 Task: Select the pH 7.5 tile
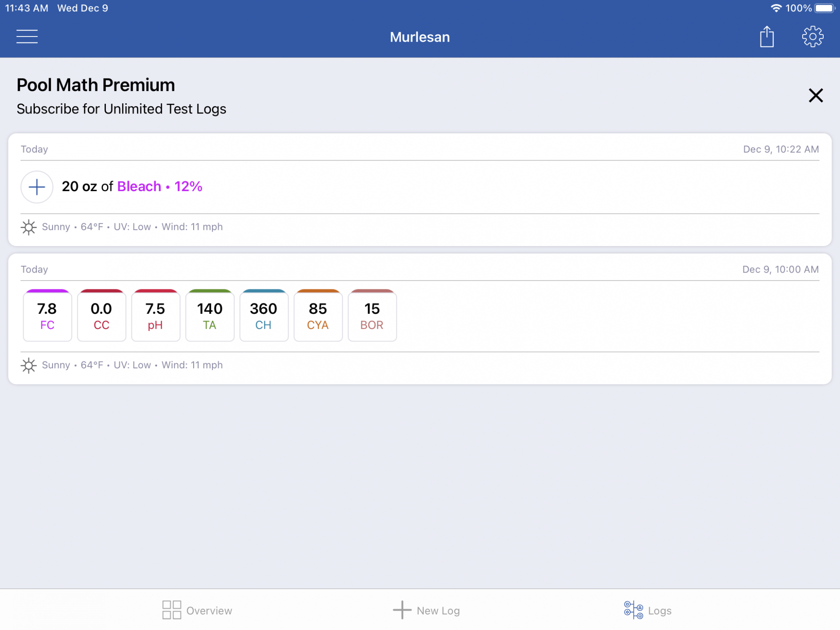(x=156, y=315)
